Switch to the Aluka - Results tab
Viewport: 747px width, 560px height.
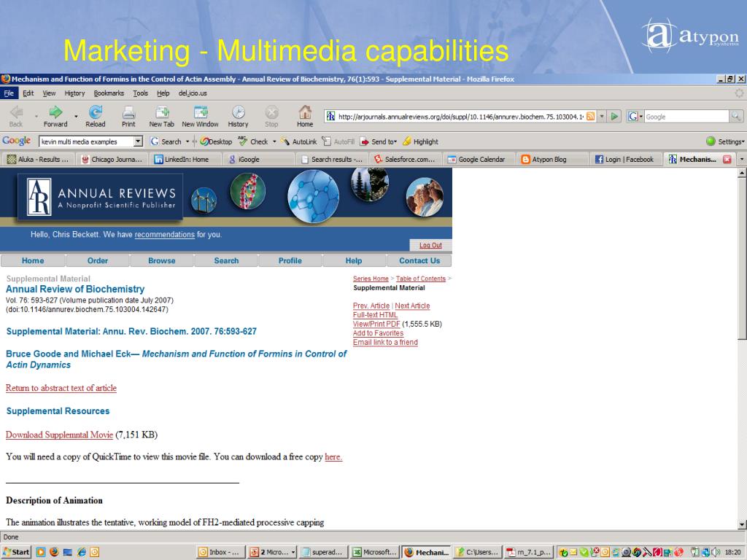[x=39, y=159]
